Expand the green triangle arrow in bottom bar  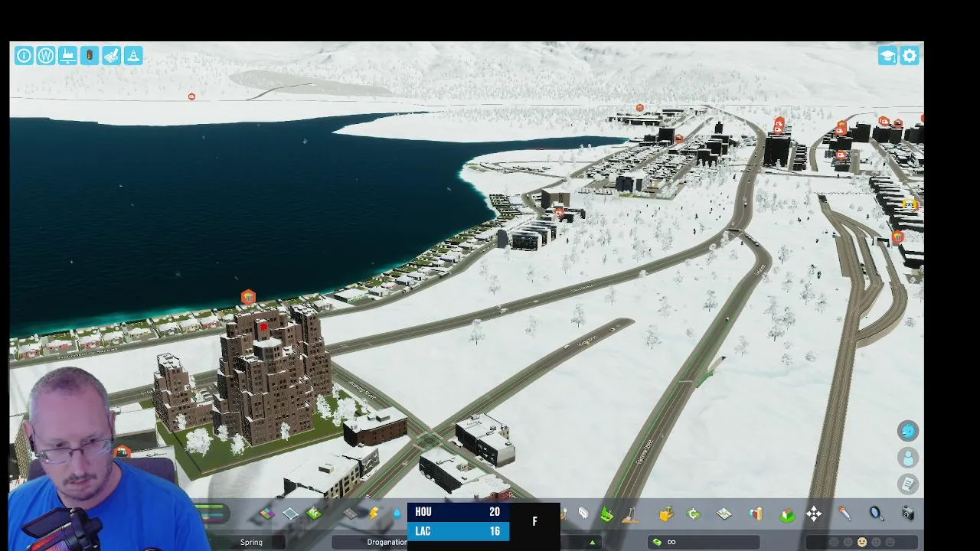coord(592,543)
